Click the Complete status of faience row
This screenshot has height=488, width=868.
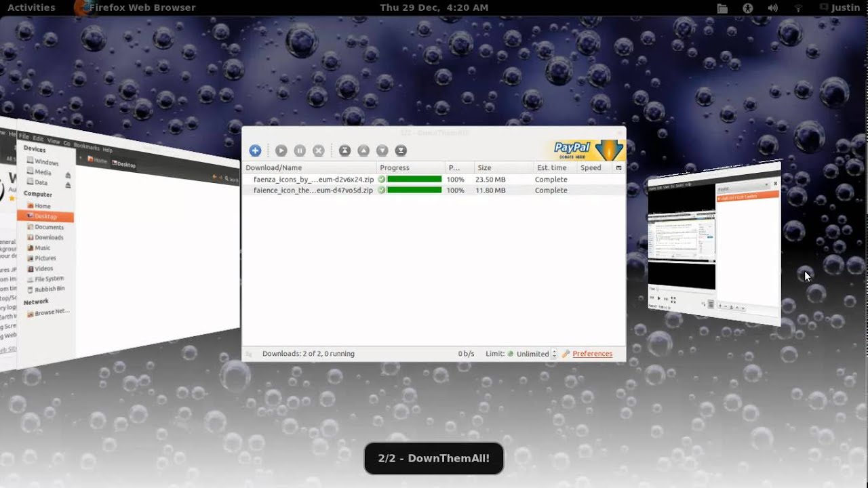coord(551,190)
